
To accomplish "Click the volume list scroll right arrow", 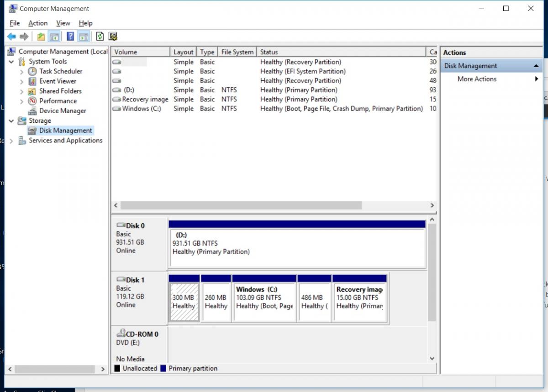I will coord(432,206).
